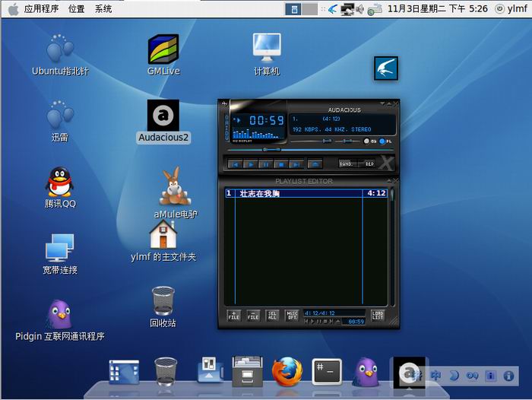Viewport: 532px width, 400px height.
Task: Click the playlist editor vertical scrollbar
Action: (392, 246)
